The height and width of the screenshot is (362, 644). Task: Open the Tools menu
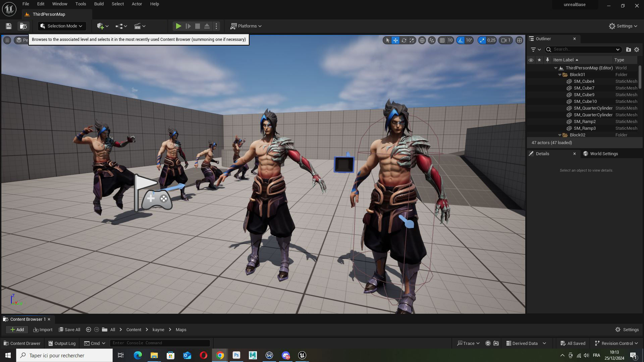[80, 4]
